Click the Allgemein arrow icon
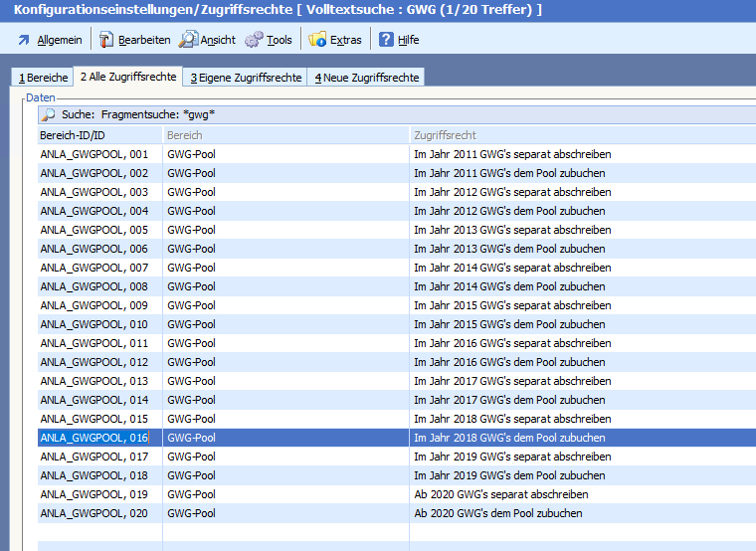 point(24,40)
